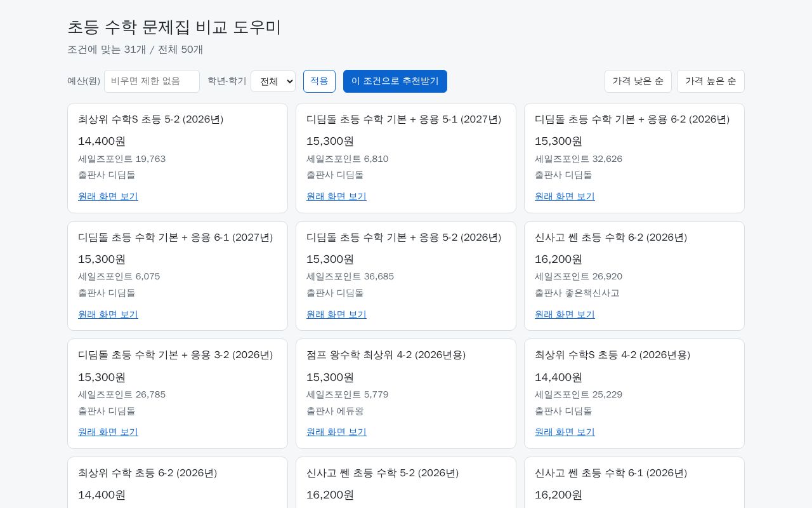Screen dimensions: 812x508
Task: Click 세일즈포인트 19,763 text
Action: [x=122, y=159]
